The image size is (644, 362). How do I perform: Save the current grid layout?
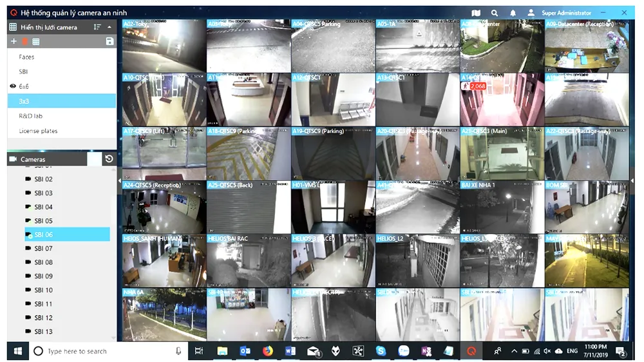(x=109, y=41)
